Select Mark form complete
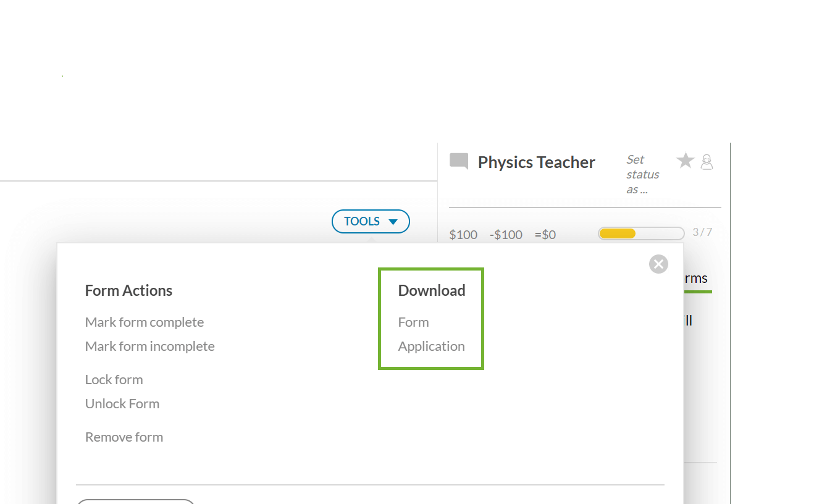 pyautogui.click(x=144, y=322)
